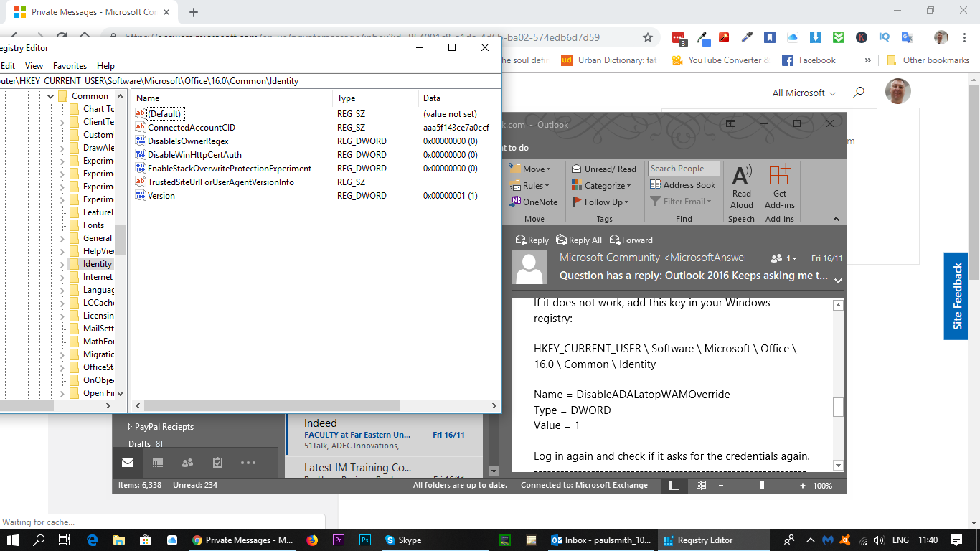This screenshot has width=980, height=551.
Task: Click the registry editor address path bar
Action: coord(250,81)
